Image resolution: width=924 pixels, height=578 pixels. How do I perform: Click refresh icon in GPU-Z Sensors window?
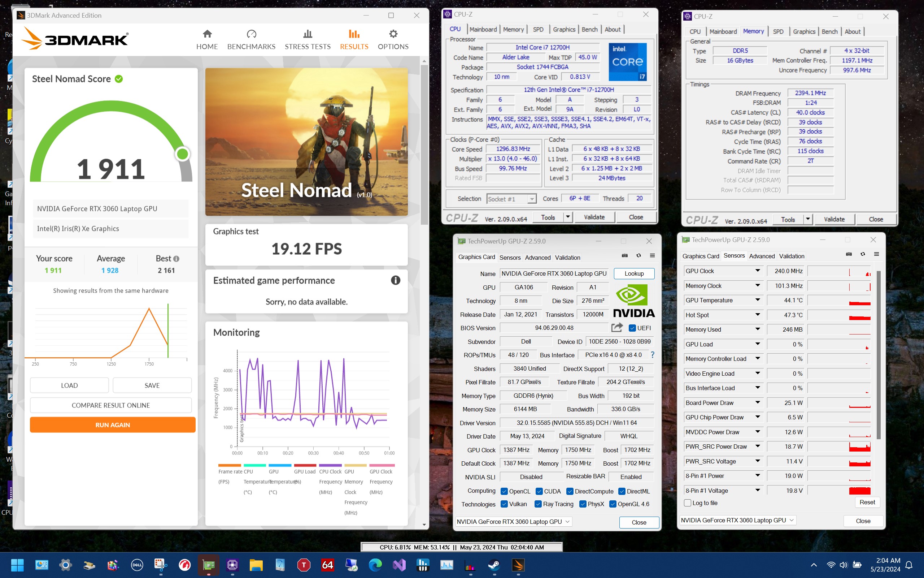click(863, 254)
